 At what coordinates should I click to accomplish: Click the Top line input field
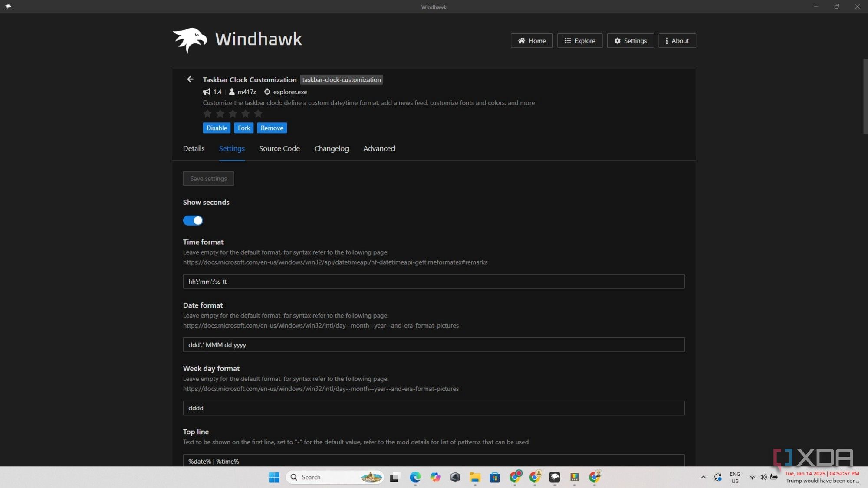click(x=434, y=461)
